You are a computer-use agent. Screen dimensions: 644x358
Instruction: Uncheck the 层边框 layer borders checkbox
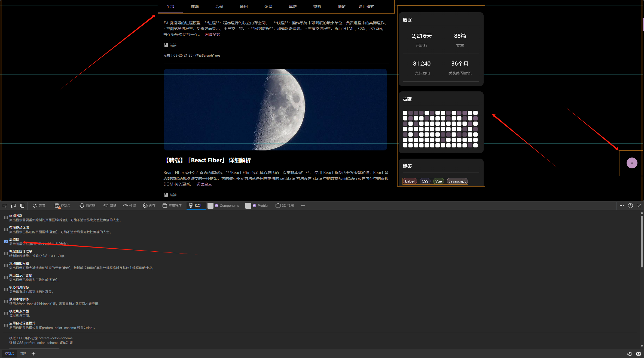pyautogui.click(x=6, y=242)
